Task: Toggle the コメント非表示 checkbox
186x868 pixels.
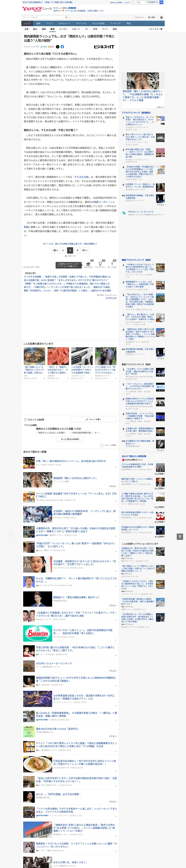Action: pos(102,445)
